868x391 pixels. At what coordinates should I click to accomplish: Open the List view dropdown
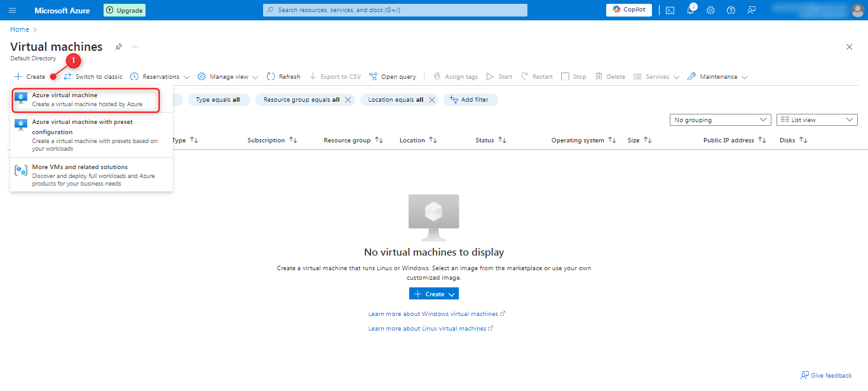click(x=817, y=120)
